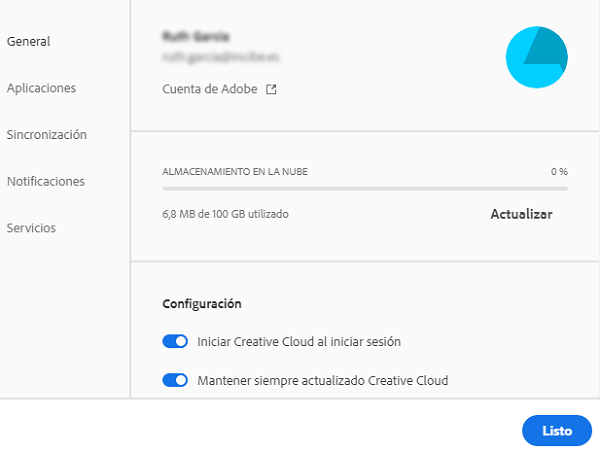Image resolution: width=600 pixels, height=452 pixels.
Task: Click the Configuración heading
Action: click(202, 303)
